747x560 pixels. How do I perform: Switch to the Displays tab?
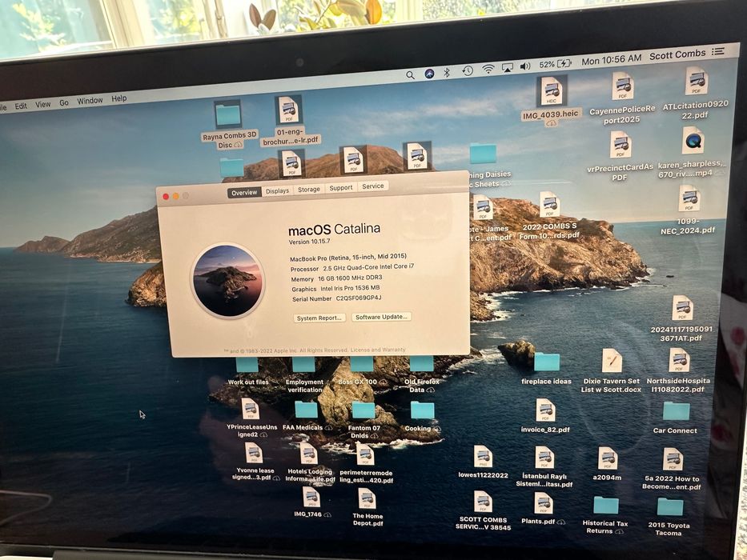(277, 190)
